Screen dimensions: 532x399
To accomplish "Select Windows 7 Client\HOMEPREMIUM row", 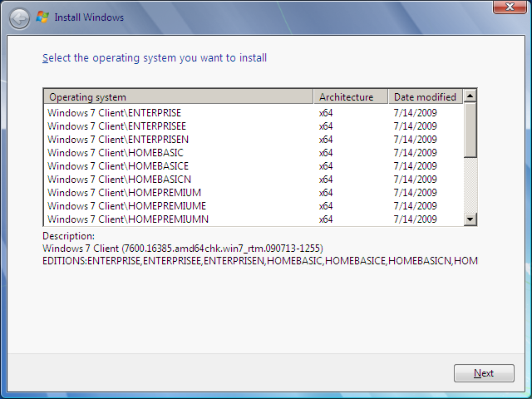I will click(x=253, y=193).
